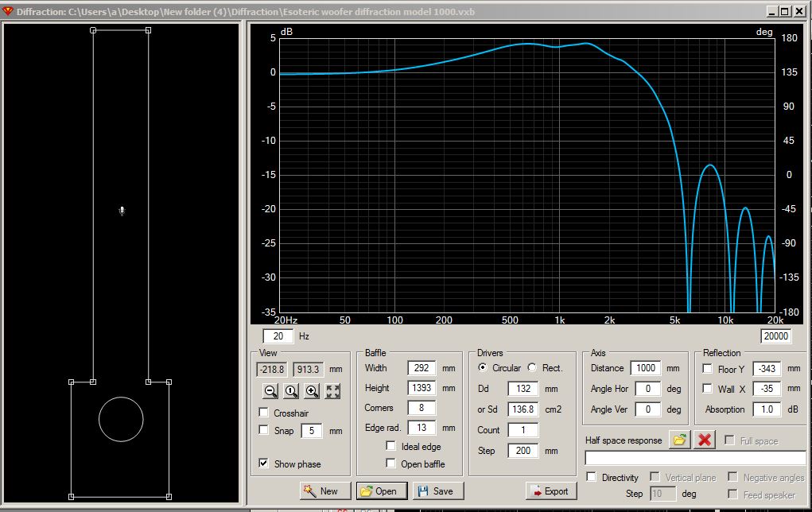
Task: Click the fit-to-view expand icon
Action: (x=332, y=391)
